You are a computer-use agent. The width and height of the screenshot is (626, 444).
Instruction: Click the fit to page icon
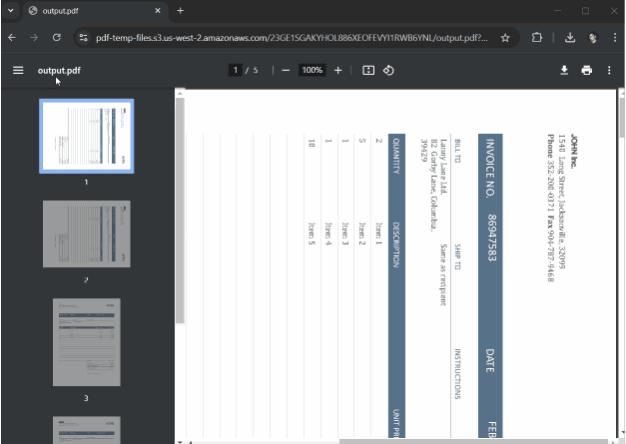click(368, 70)
